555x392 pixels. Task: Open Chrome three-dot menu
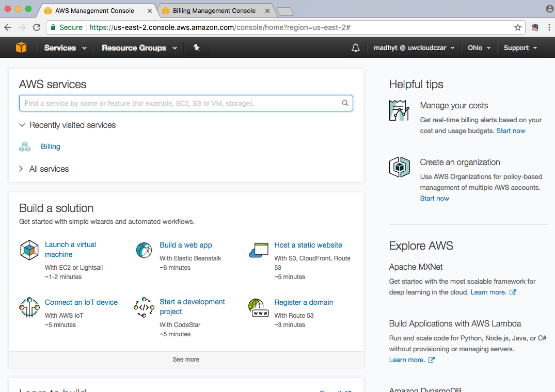549,27
